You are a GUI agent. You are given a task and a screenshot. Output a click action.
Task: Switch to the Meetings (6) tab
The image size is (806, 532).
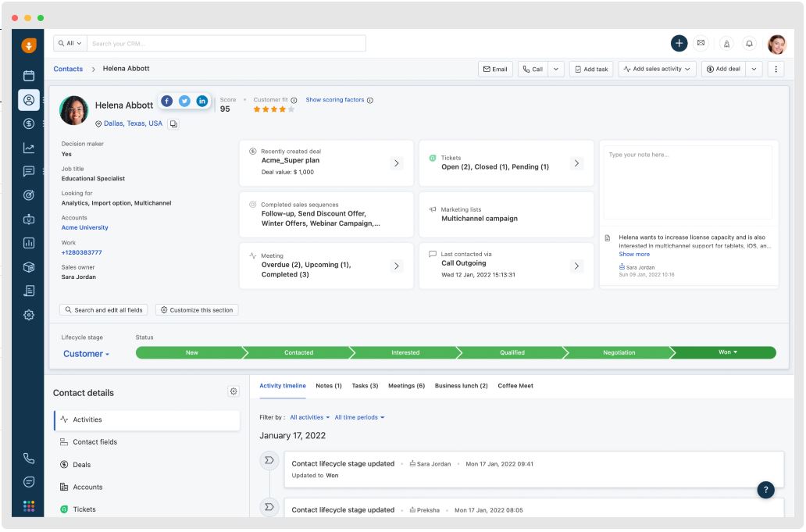point(406,385)
